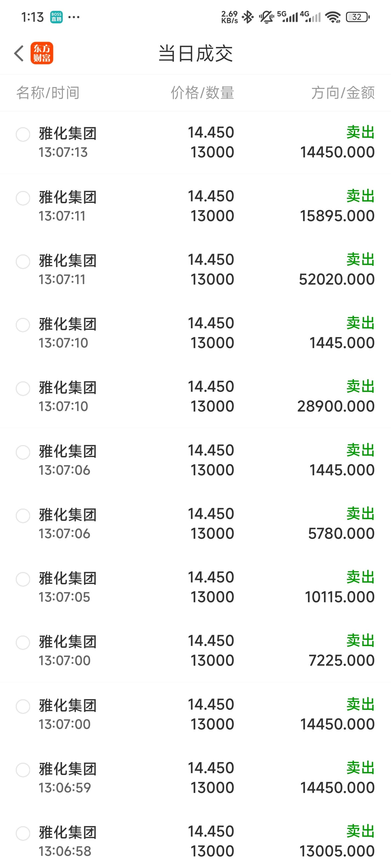
Task: Tap the 方向/金额 column header
Action: pos(343,93)
